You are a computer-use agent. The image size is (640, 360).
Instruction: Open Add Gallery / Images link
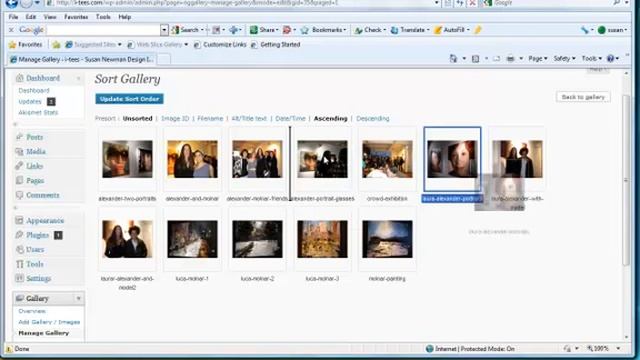(x=49, y=322)
